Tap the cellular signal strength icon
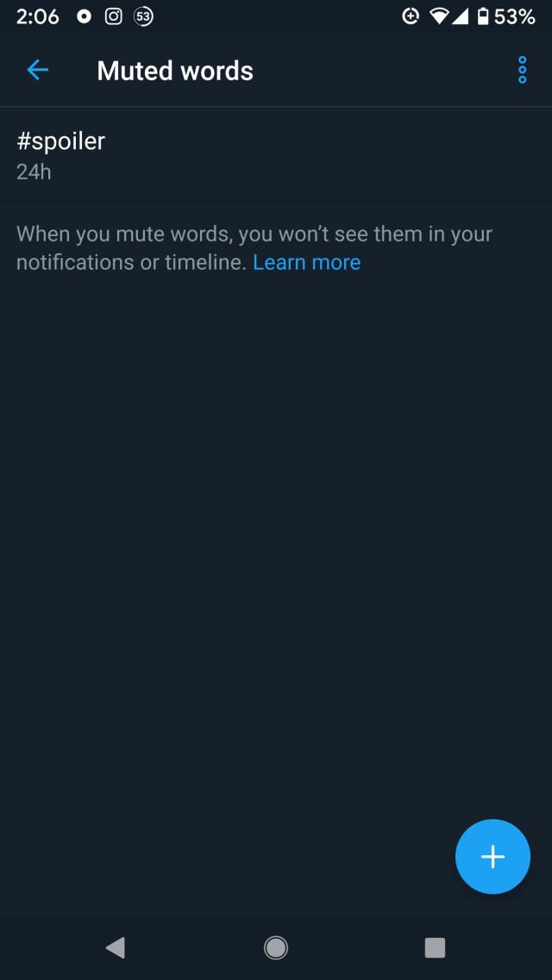 tap(460, 17)
